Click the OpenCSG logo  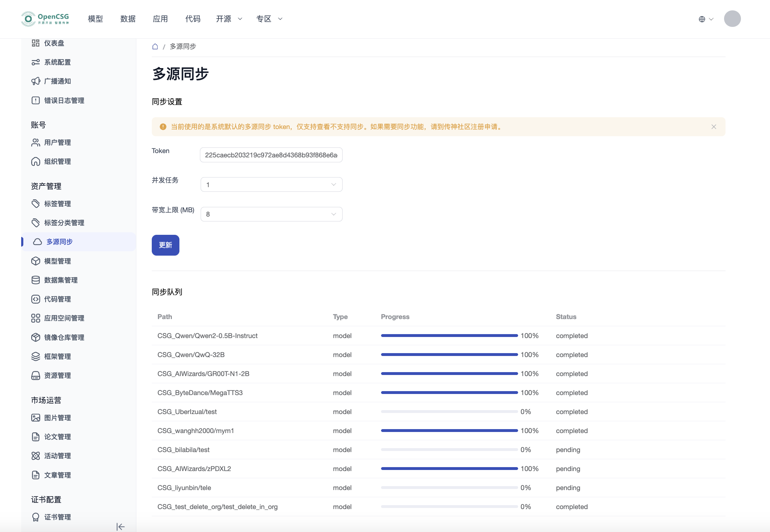[45, 19]
